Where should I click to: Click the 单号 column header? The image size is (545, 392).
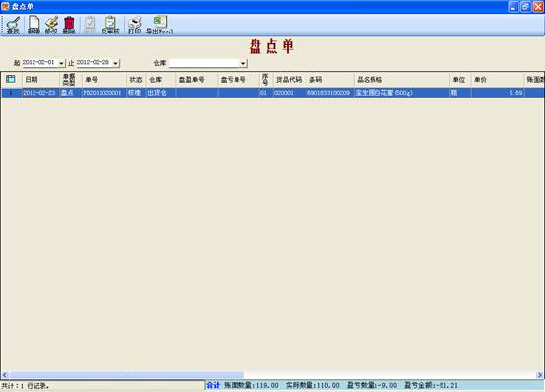click(104, 80)
